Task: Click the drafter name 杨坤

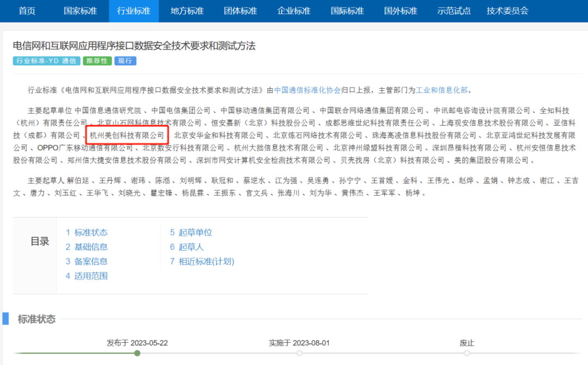Action: point(413,193)
